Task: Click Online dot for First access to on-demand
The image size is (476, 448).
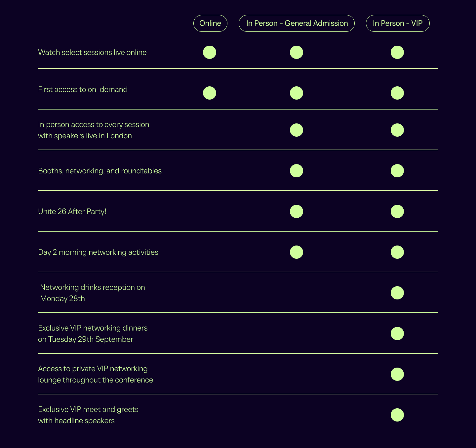Action: point(210,93)
